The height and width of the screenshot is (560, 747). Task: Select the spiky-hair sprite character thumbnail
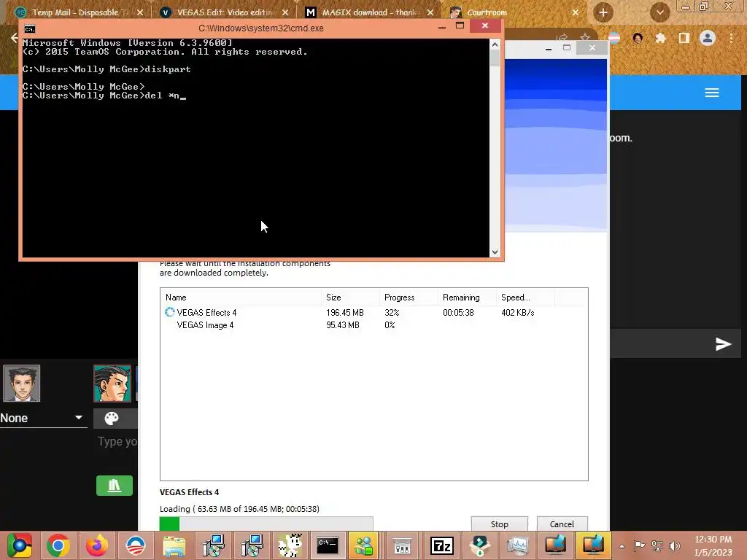(112, 384)
